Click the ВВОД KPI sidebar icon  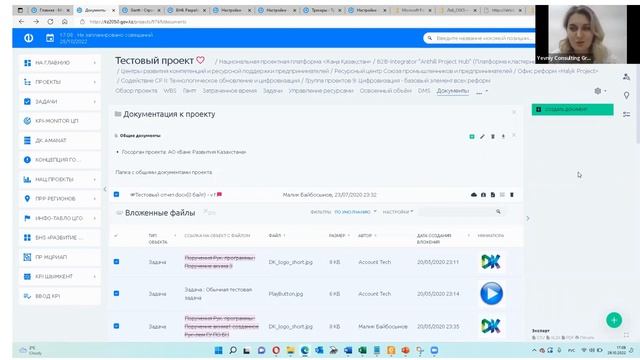click(27, 296)
